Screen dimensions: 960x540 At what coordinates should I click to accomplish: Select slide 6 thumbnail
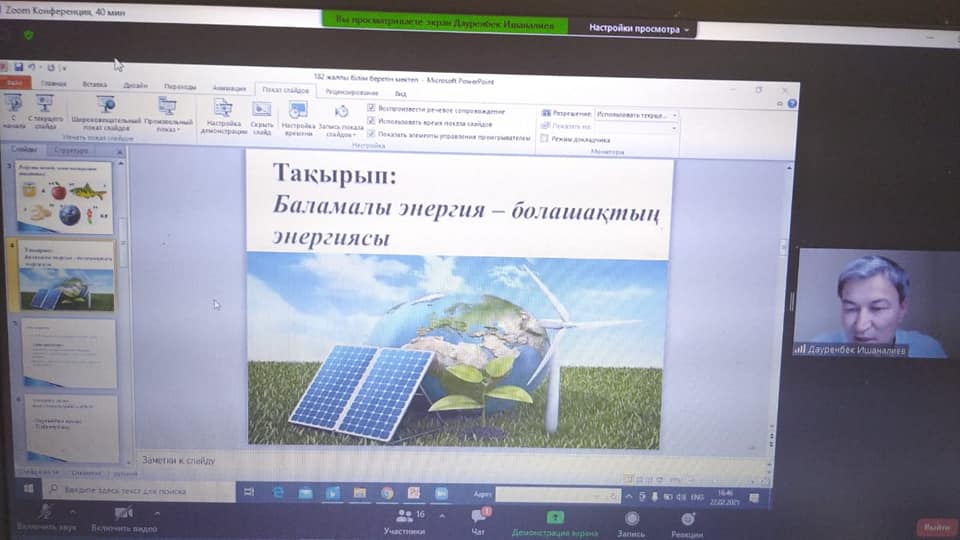71,427
